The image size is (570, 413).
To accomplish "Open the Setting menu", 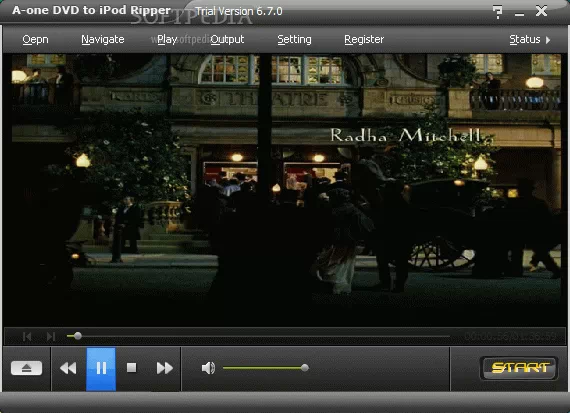I will point(294,39).
